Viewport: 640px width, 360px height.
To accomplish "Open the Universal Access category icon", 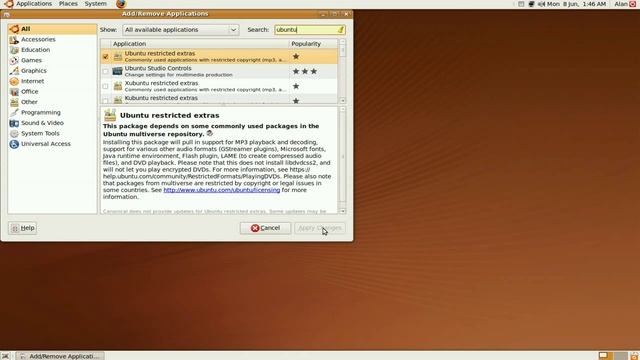I will coord(14,144).
